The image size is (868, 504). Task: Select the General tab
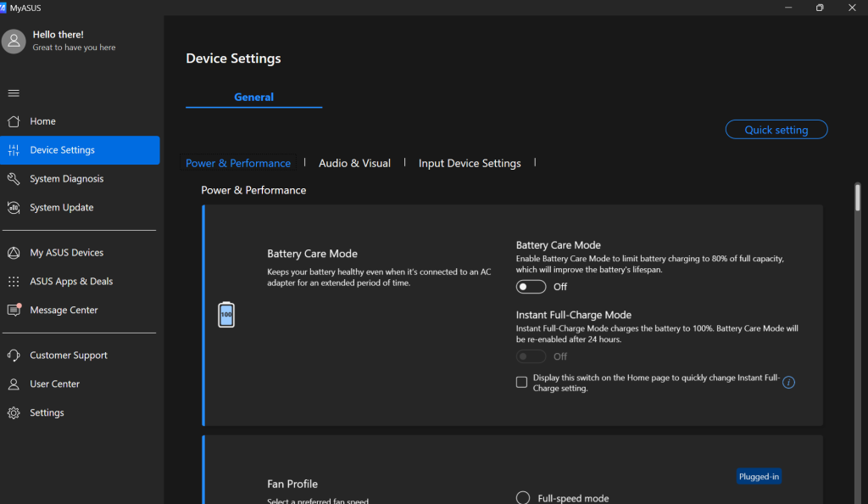253,98
